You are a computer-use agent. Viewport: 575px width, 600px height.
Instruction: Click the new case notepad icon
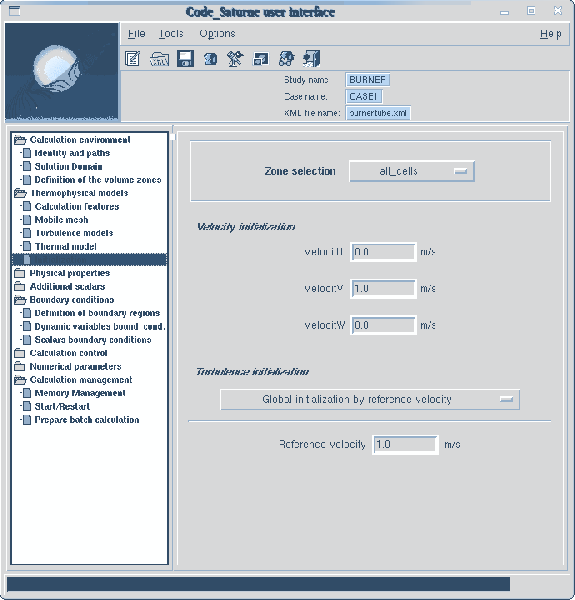(x=133, y=59)
